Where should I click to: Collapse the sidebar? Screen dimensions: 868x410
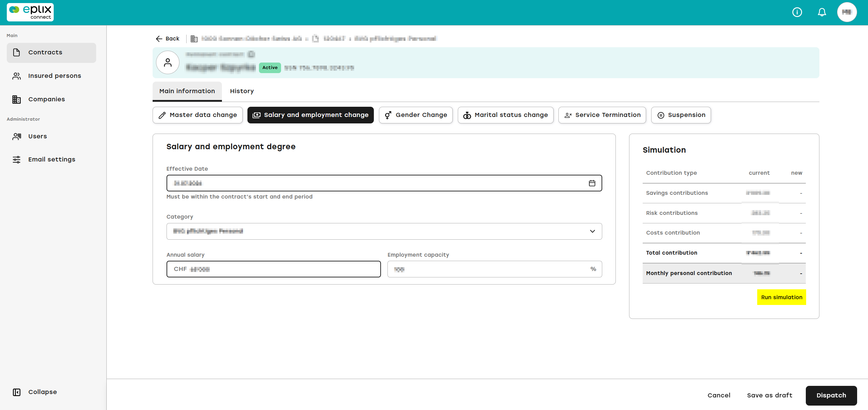pyautogui.click(x=35, y=392)
